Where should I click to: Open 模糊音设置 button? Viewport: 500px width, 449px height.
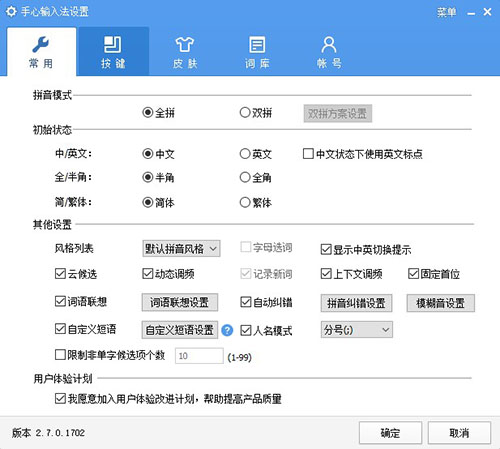441,303
